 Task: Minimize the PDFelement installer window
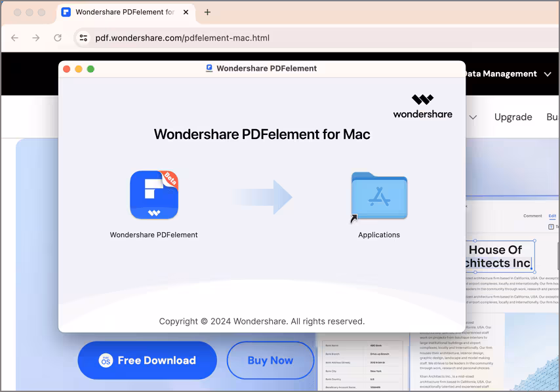pos(79,69)
